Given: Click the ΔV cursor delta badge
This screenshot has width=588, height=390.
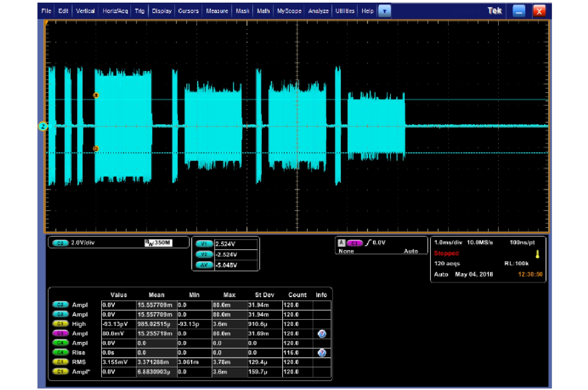Looking at the screenshot, I should click(x=204, y=265).
